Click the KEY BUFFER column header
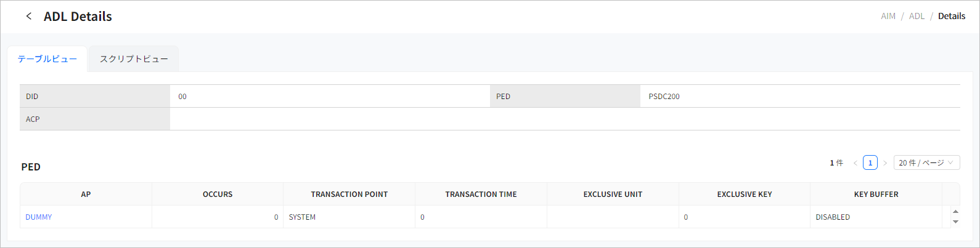This screenshot has width=980, height=248. [x=876, y=194]
